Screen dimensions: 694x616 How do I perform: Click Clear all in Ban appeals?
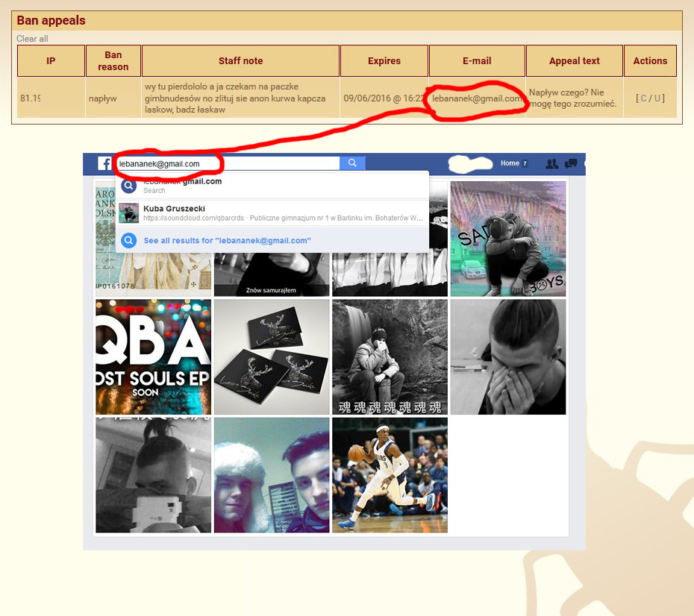(32, 39)
